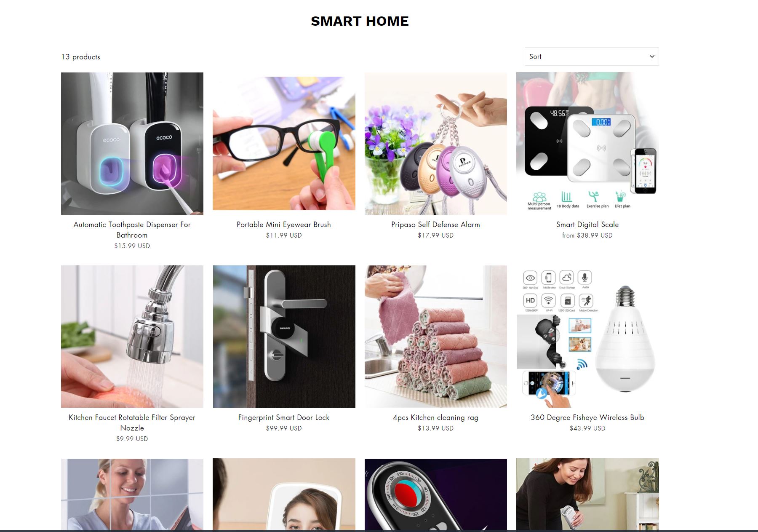
Task: Click Kitchen Faucet Rotatable Filter Sprayer title
Action: click(132, 422)
